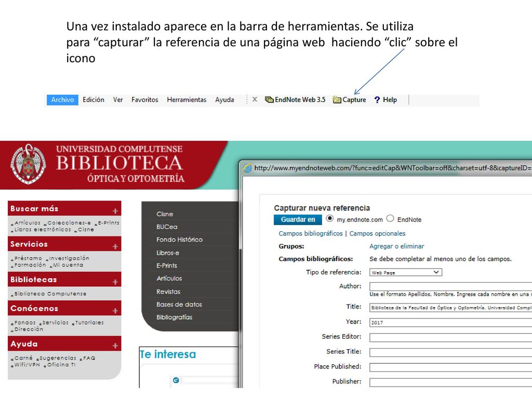532x399 pixels.
Task: Click the Series Title input field
Action: pyautogui.click(x=450, y=353)
